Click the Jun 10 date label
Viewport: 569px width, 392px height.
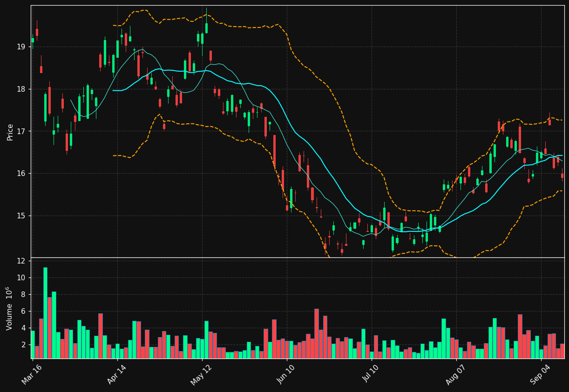coord(286,374)
